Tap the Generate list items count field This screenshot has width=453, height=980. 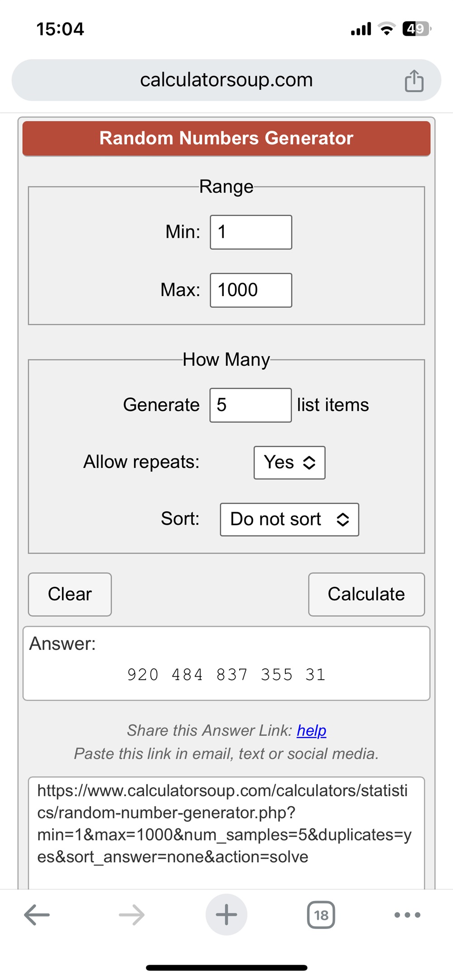251,405
